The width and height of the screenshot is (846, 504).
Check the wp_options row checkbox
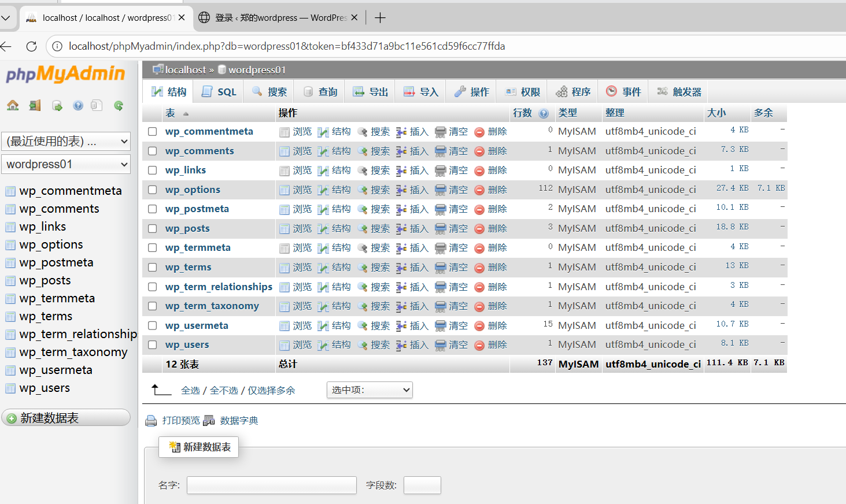tap(153, 190)
